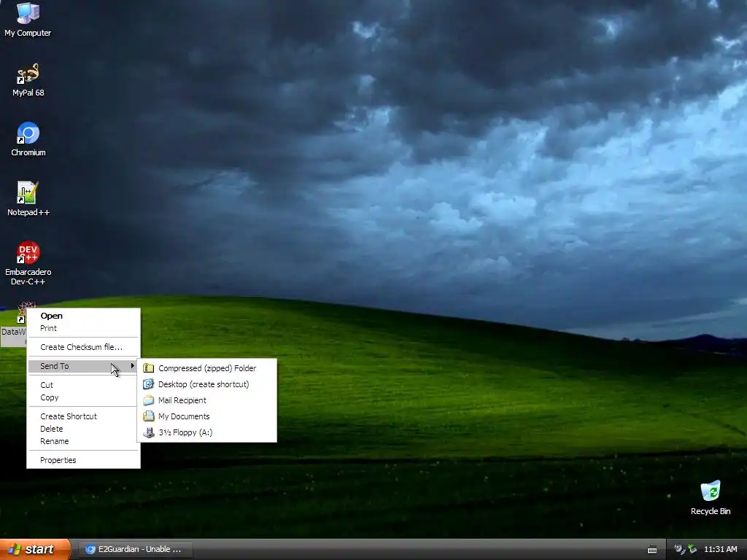Select the Recycle Bin desktop icon

(711, 498)
